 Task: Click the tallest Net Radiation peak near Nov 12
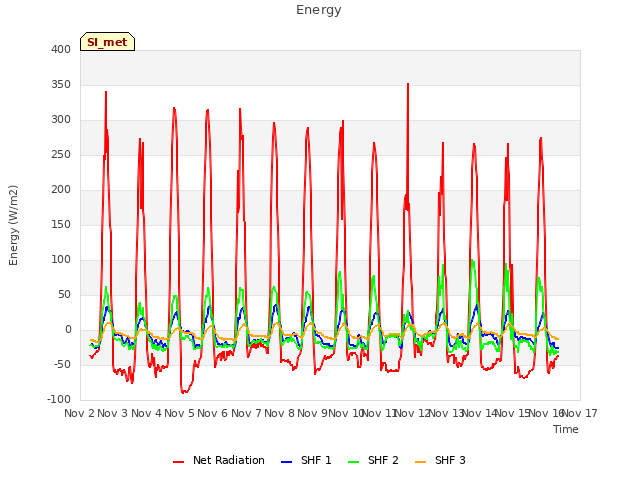(x=408, y=84)
